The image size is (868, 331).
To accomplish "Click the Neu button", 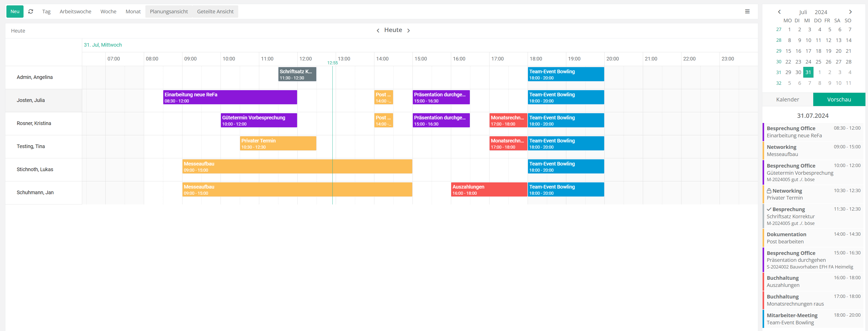I will click(x=15, y=12).
